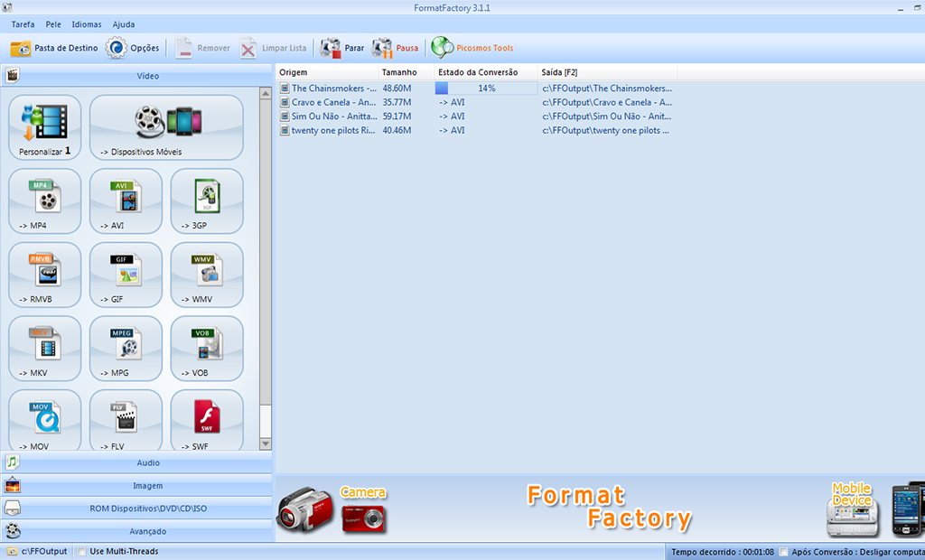Open Pasta de Destino folder
Screen dimensions: 925x560
pos(53,49)
